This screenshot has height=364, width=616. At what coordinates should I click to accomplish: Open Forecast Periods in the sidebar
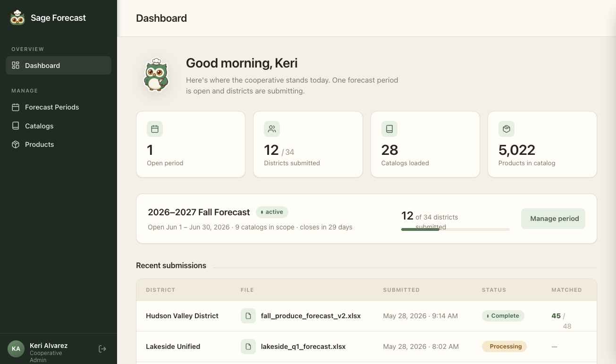pyautogui.click(x=59, y=107)
